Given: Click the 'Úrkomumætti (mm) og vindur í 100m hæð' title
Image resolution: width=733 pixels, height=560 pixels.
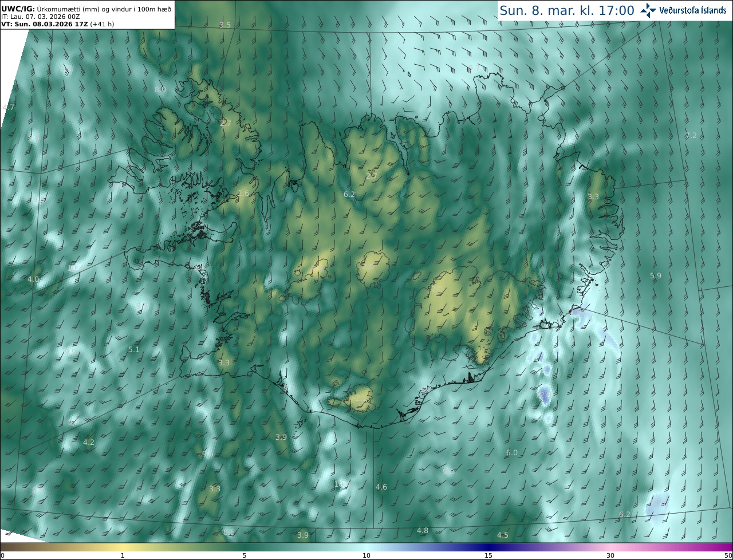Looking at the screenshot, I should [x=104, y=9].
